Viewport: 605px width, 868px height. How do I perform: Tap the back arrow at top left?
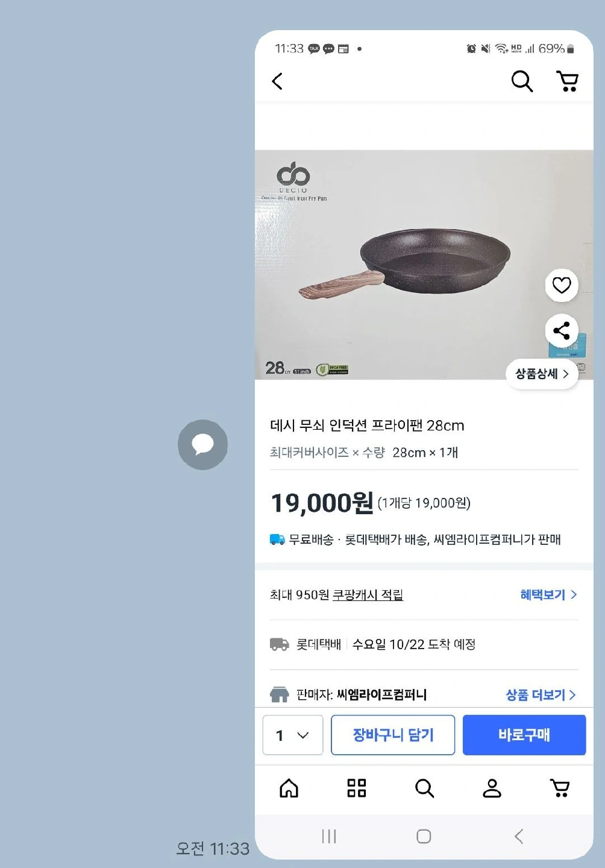pos(278,81)
